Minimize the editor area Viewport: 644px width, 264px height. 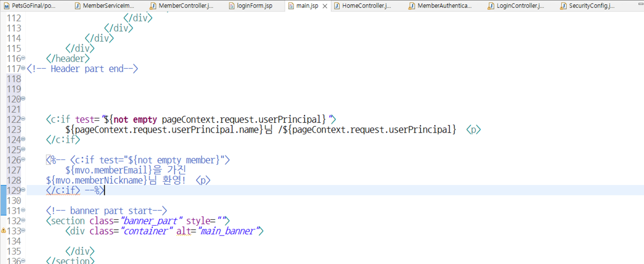(641, 4)
